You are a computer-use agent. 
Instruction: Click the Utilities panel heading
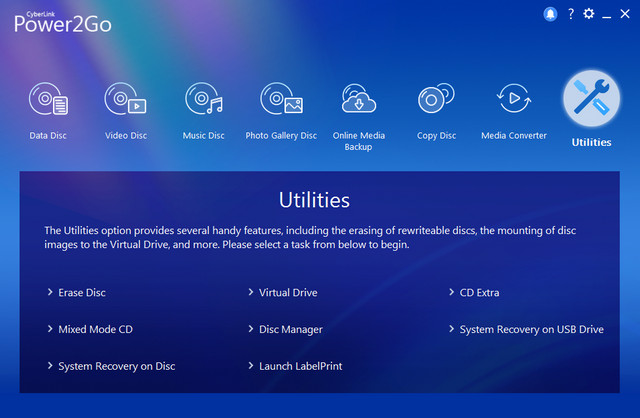pos(314,200)
